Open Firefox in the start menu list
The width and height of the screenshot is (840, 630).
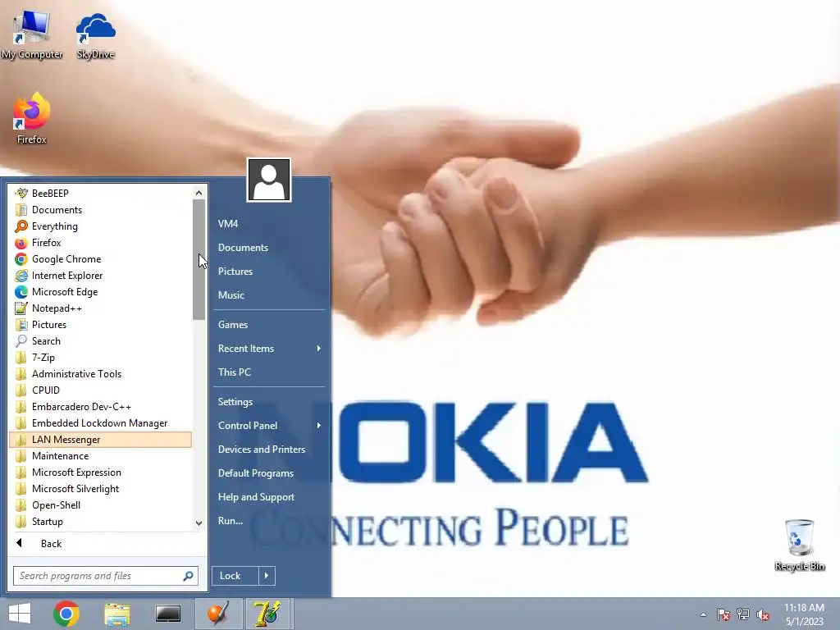pyautogui.click(x=100, y=243)
